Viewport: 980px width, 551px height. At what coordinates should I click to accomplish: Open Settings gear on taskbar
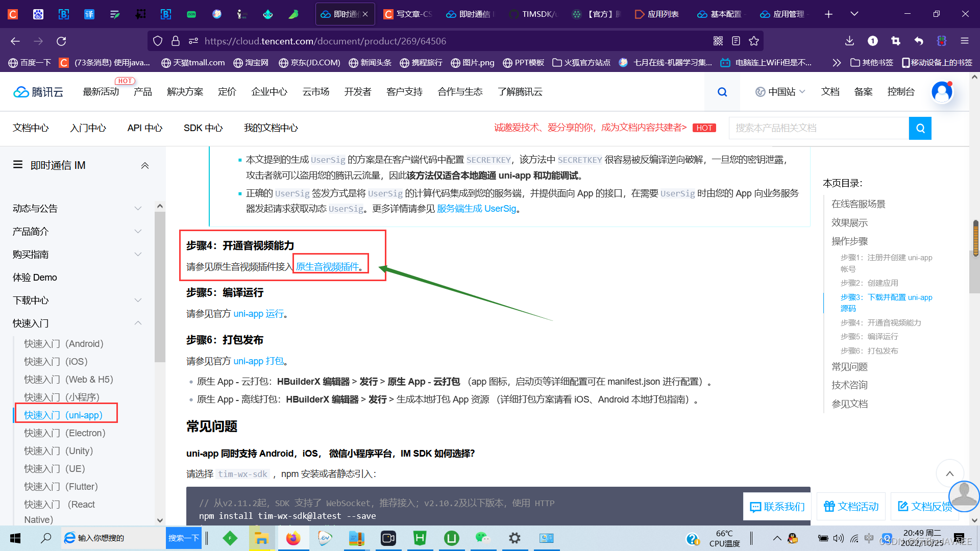point(514,538)
